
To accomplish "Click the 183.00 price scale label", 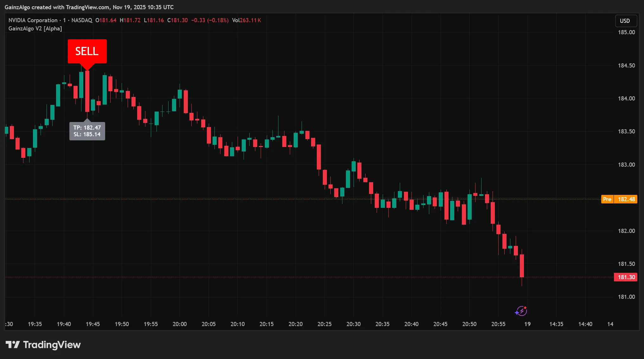I will coord(626,165).
